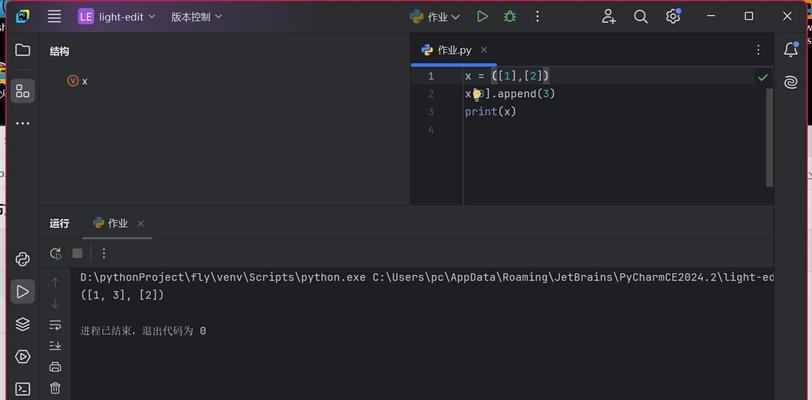Open the Python Console tool window
The image size is (812, 400).
[x=22, y=259]
